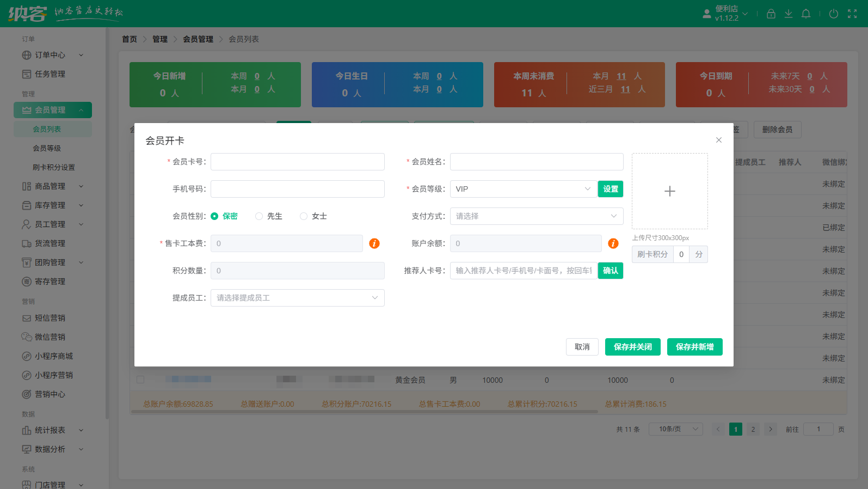This screenshot has height=489, width=868.
Task: Open the 提成员工 dropdown
Action: point(297,298)
